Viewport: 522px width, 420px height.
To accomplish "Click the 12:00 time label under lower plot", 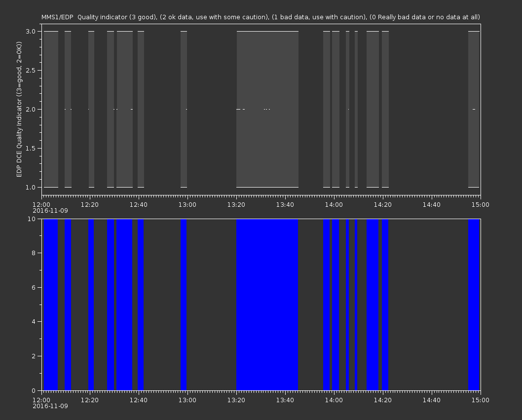I will (x=41, y=400).
